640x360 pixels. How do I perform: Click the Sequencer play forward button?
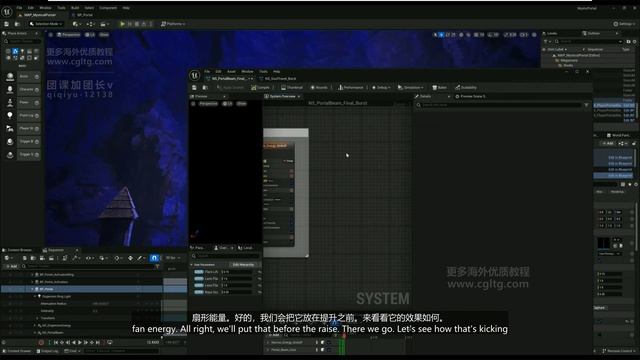point(80,342)
